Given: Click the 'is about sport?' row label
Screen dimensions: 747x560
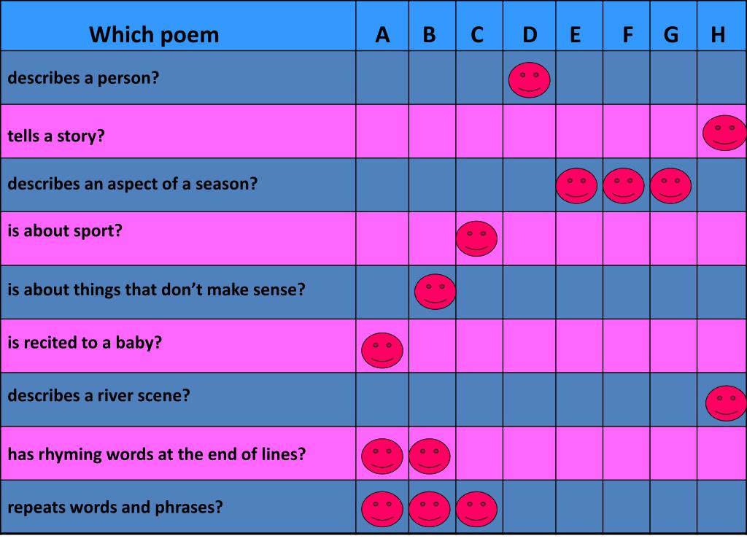Looking at the screenshot, I should (65, 231).
